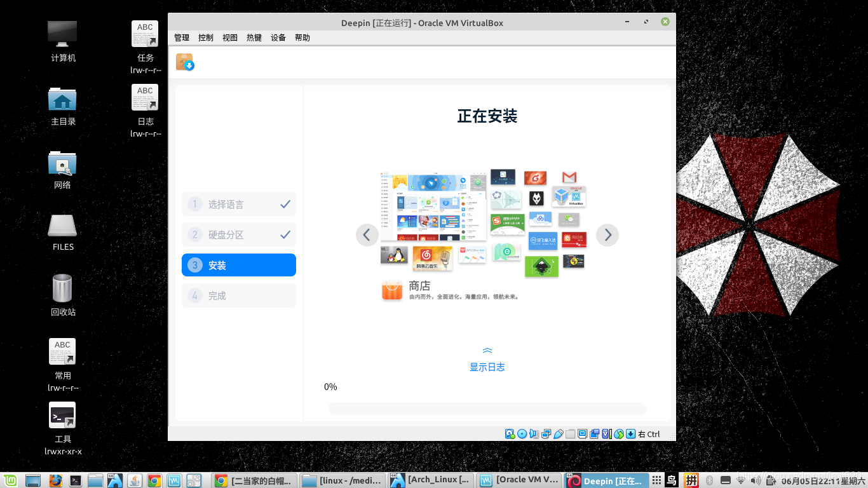The image size is (868, 488).
Task: Select the 主目录 home folder desktop icon
Action: coord(63,105)
